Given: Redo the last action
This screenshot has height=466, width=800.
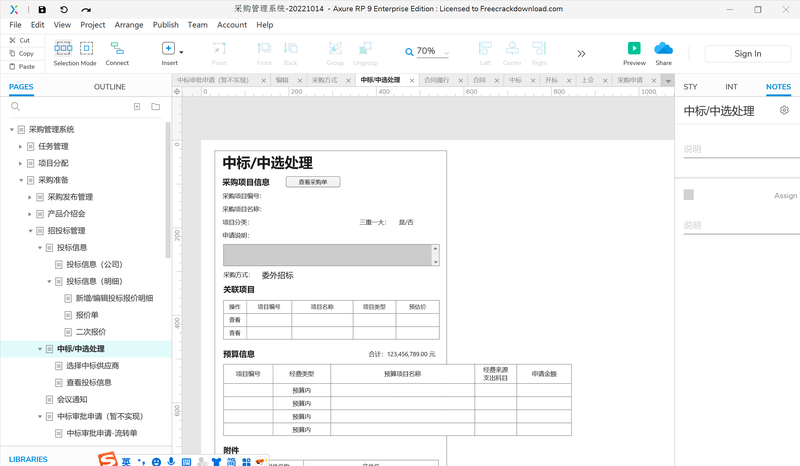Looking at the screenshot, I should click(x=86, y=9).
